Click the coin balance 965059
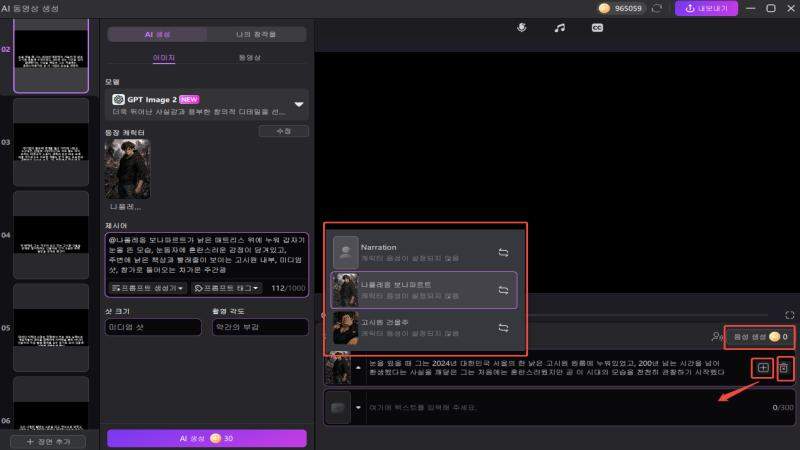The image size is (800, 450). [x=620, y=8]
